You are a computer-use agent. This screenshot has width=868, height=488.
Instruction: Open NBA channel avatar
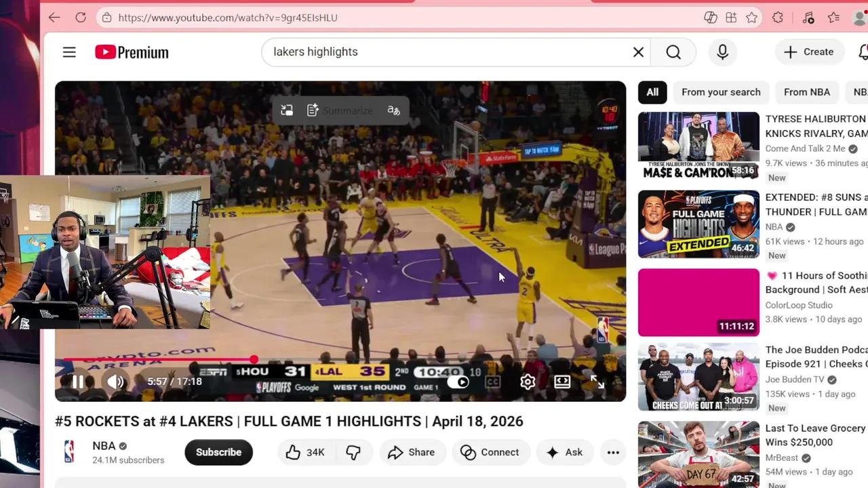click(x=68, y=452)
